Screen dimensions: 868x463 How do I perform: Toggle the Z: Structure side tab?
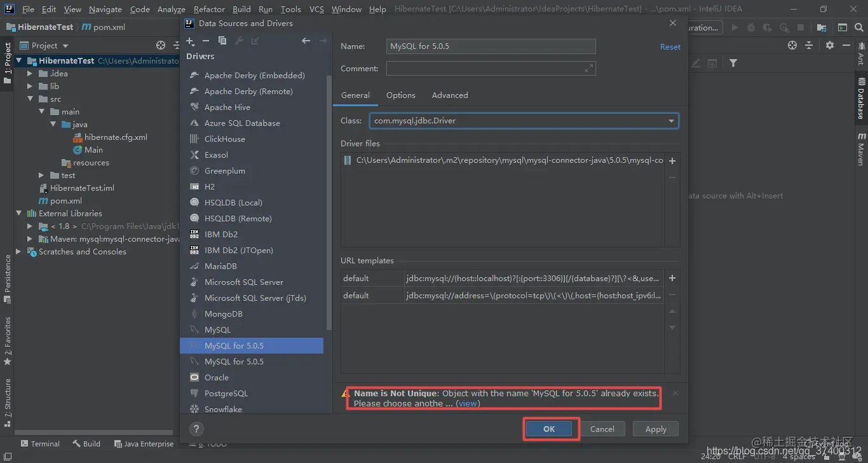click(8, 402)
